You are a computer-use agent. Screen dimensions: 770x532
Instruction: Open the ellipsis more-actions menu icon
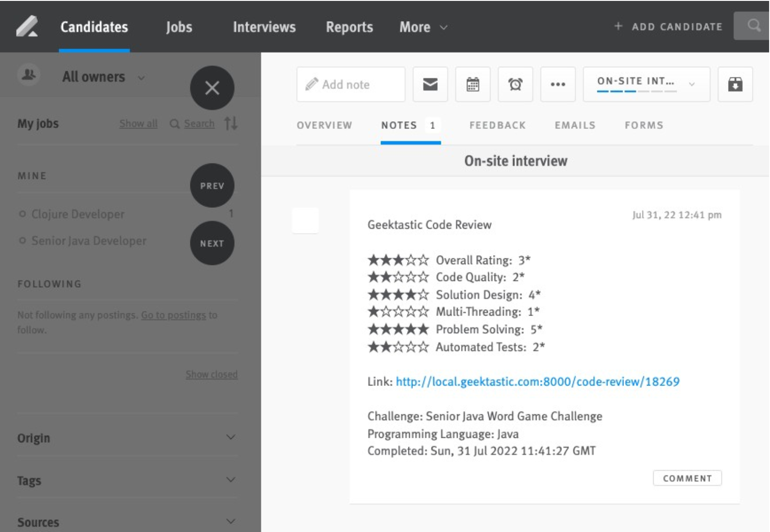pyautogui.click(x=559, y=84)
